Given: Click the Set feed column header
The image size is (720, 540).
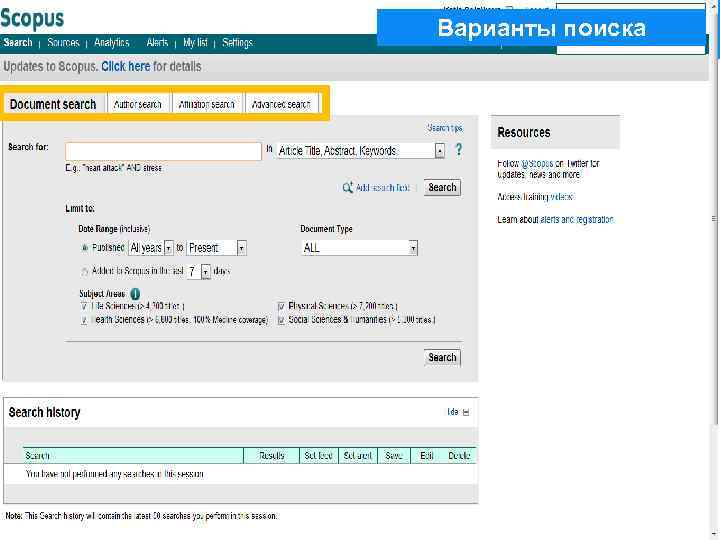Looking at the screenshot, I should click(x=319, y=456).
